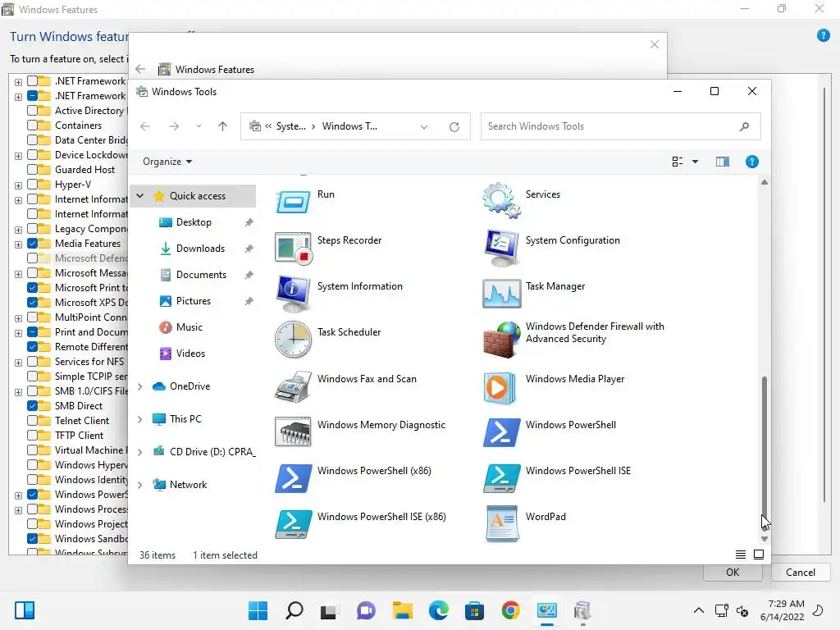Uncheck the SMB Direct checkbox
This screenshot has height=630, width=840.
coord(32,406)
